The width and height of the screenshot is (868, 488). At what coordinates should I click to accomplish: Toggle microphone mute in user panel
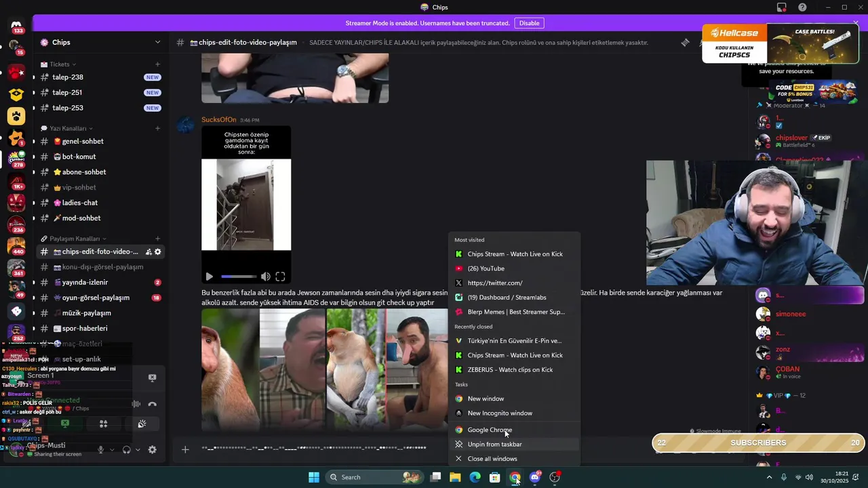click(x=101, y=449)
